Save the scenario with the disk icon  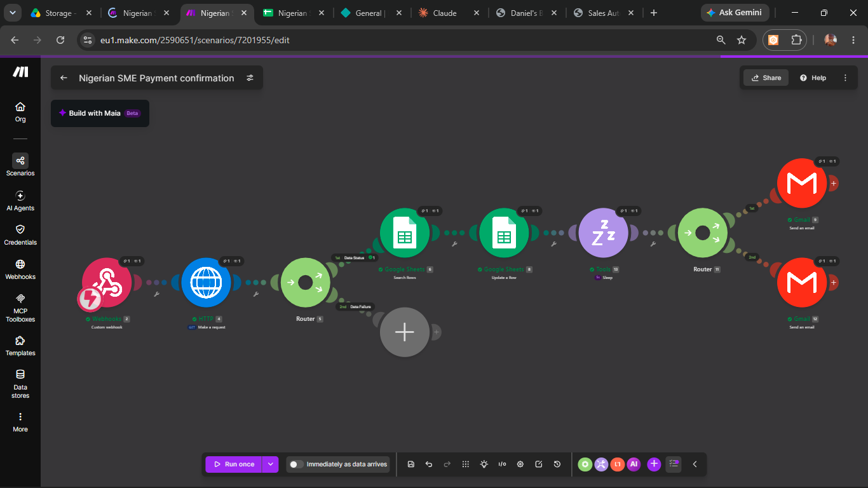pos(411,464)
